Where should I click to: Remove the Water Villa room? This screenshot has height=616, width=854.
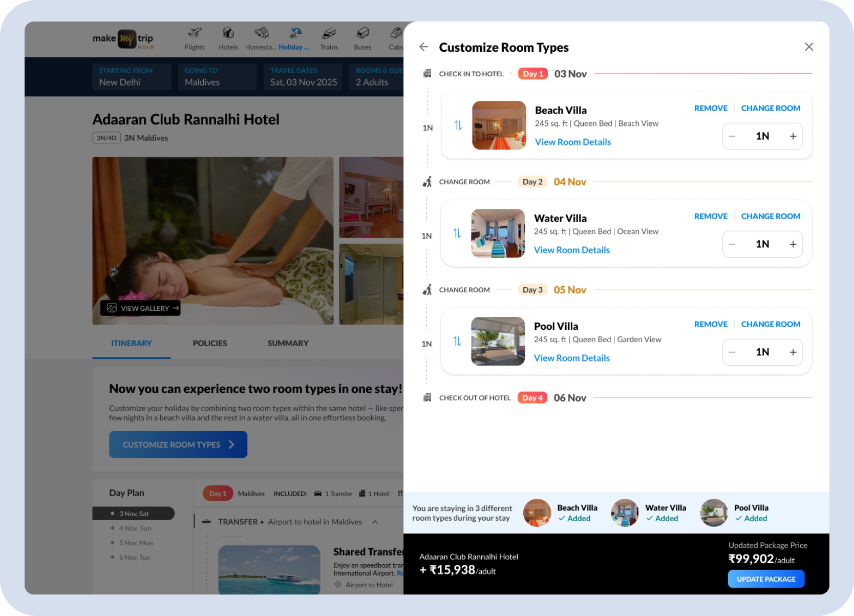(711, 217)
